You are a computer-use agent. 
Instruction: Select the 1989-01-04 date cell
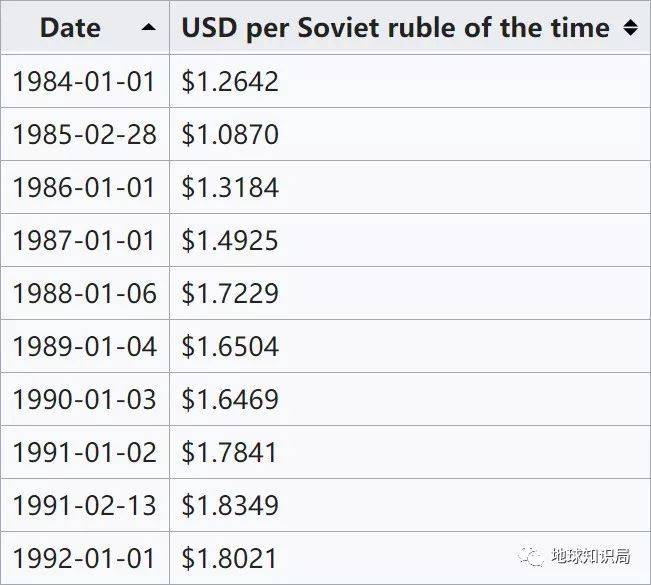point(85,346)
